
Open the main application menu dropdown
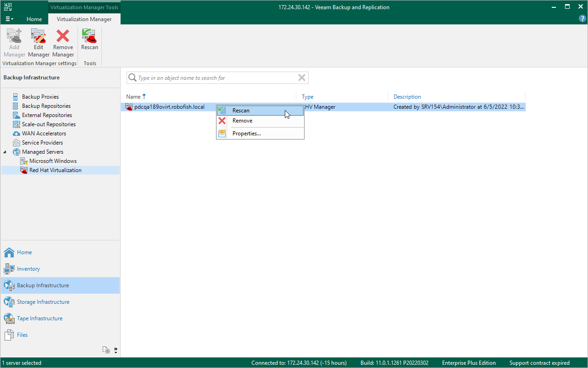[9, 19]
